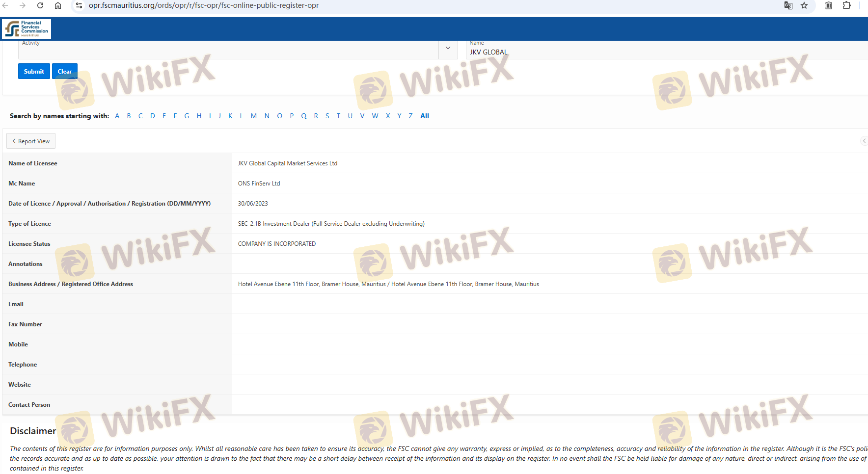Filter names starting with D
Screen dimensions: 868x474
point(153,116)
